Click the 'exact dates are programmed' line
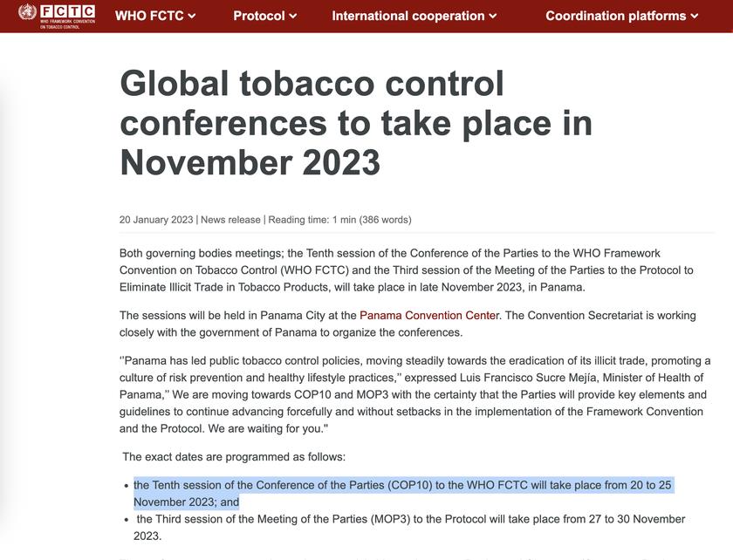This screenshot has height=560, width=733. point(234,456)
